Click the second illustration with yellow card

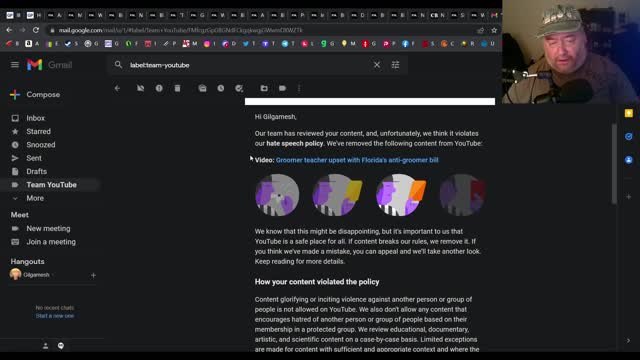point(337,195)
